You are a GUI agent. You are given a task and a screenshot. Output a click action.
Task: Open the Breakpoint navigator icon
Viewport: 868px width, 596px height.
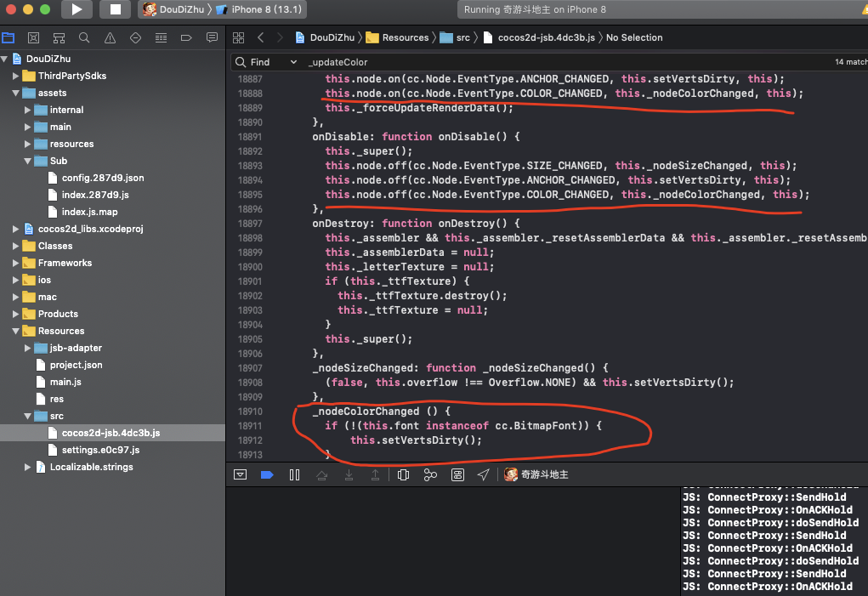coord(186,37)
